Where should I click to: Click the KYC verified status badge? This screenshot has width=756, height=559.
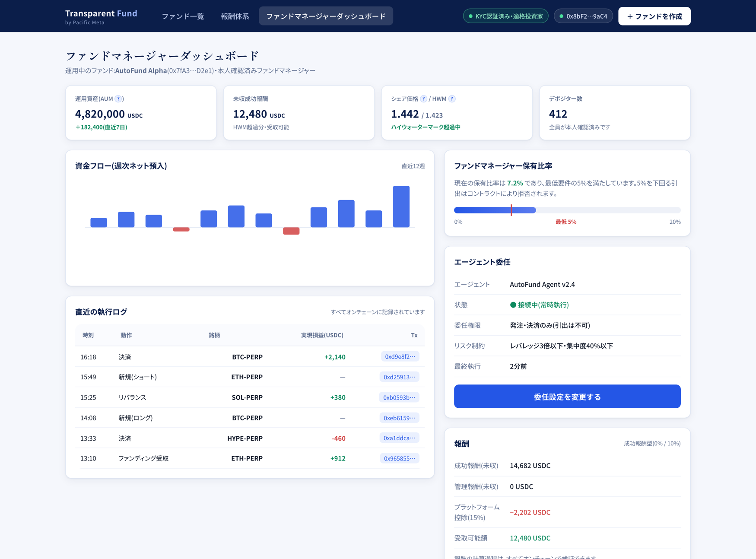pos(505,16)
